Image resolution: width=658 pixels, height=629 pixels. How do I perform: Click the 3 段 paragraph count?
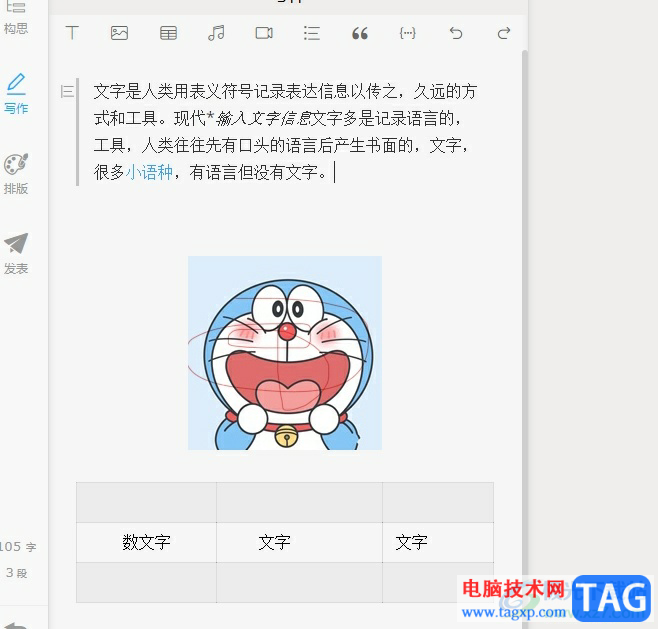click(x=17, y=573)
